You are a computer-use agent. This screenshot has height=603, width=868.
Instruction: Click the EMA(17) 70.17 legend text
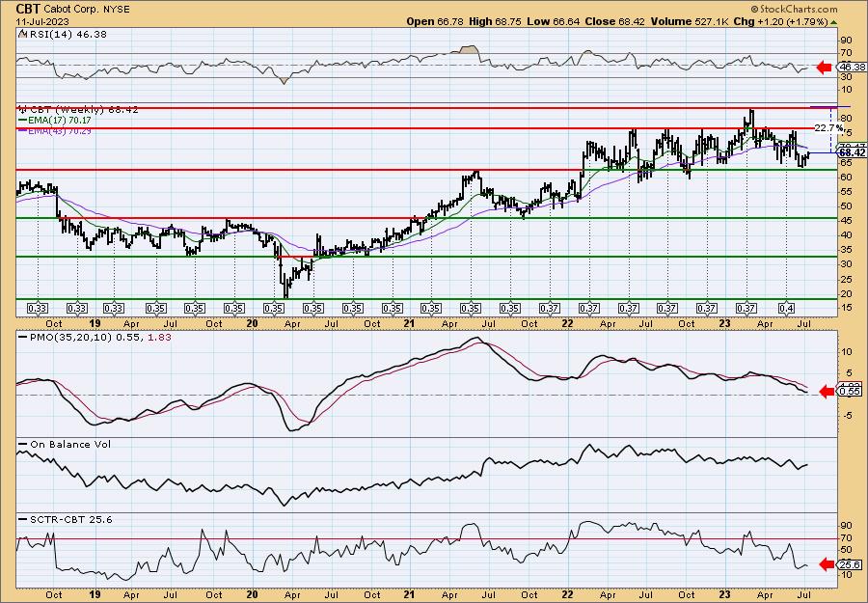click(61, 121)
